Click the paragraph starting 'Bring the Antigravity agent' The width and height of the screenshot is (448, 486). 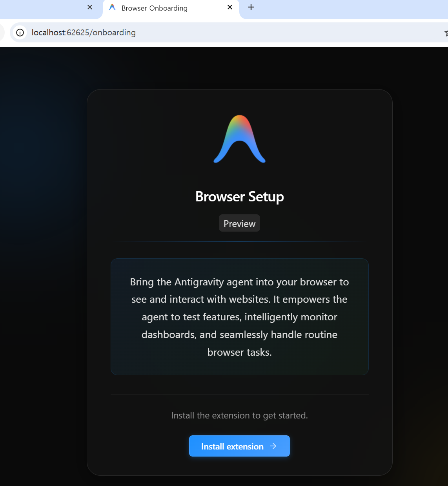coord(239,317)
